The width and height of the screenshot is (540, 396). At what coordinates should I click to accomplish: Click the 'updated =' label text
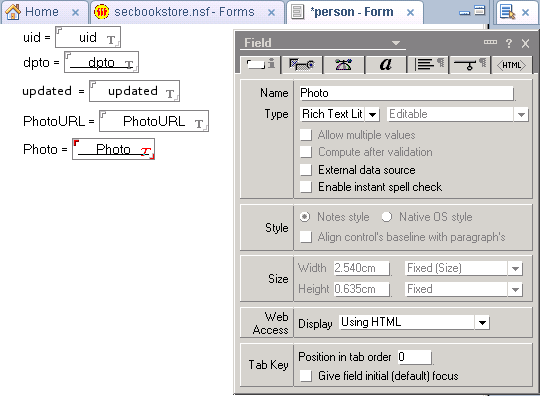[53, 91]
